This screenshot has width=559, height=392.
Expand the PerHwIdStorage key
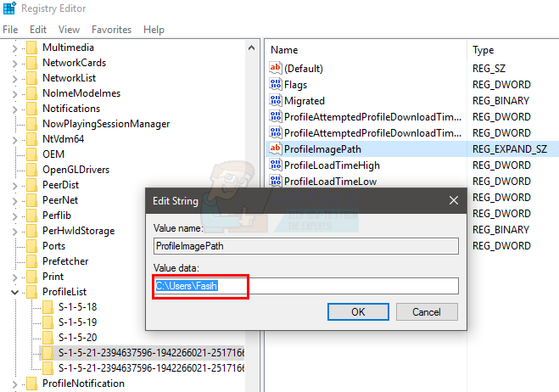[x=14, y=232]
